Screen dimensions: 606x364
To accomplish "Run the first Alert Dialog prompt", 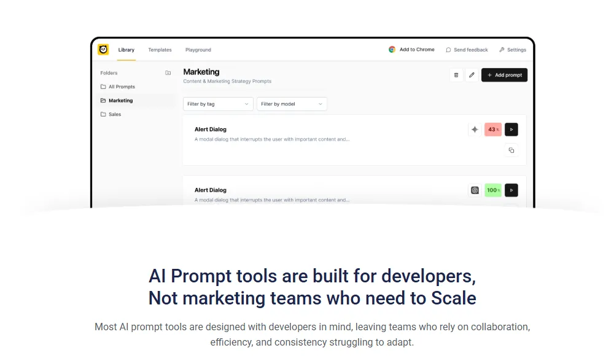I will point(511,130).
